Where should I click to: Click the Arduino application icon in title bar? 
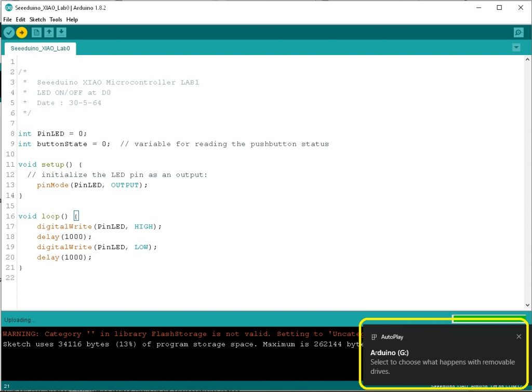9,7
